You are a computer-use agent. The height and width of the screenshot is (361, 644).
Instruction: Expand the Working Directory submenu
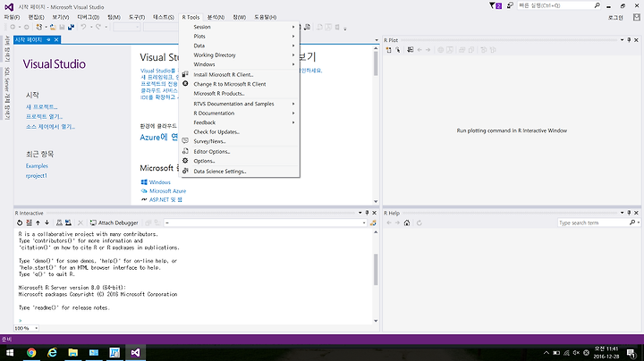click(x=240, y=55)
